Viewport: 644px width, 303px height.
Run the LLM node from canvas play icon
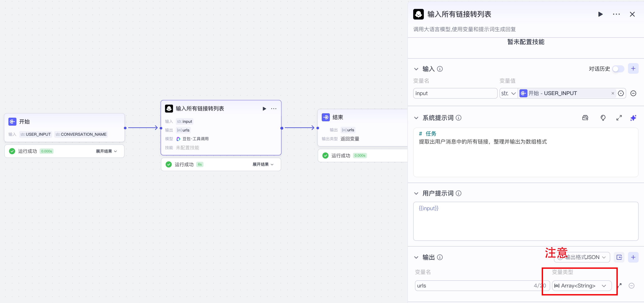264,109
